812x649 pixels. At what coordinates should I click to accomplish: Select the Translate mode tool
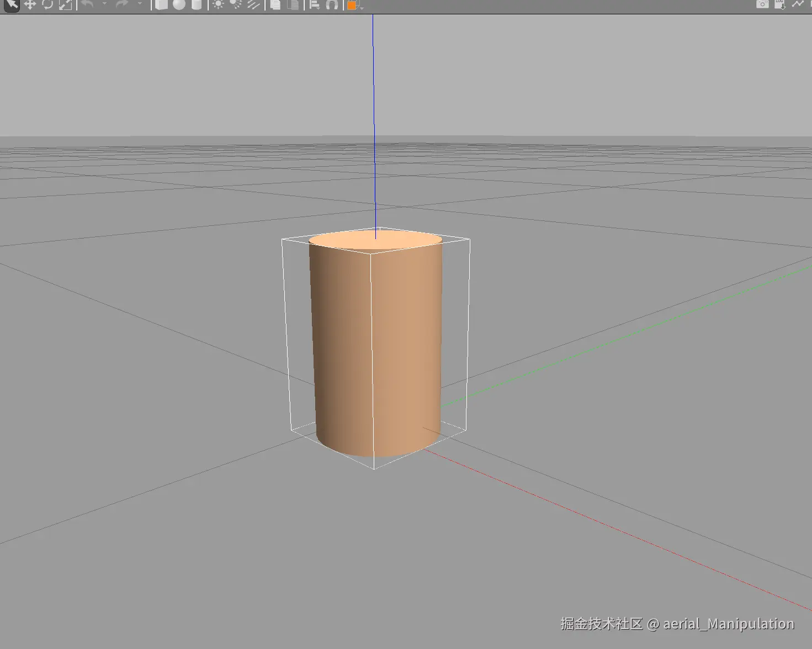[x=30, y=5]
